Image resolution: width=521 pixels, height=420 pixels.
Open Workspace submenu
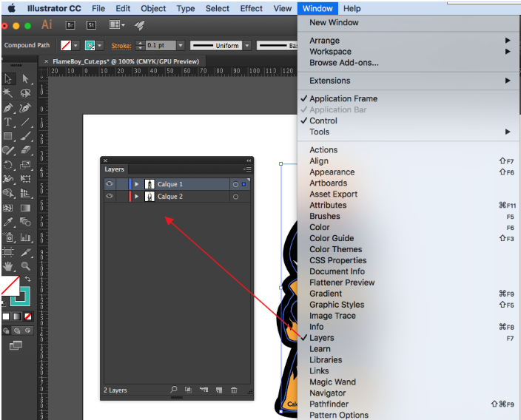pos(409,52)
